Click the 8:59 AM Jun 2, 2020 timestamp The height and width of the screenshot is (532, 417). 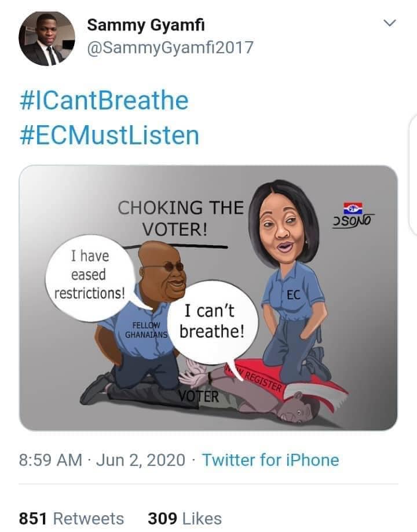tap(102, 460)
